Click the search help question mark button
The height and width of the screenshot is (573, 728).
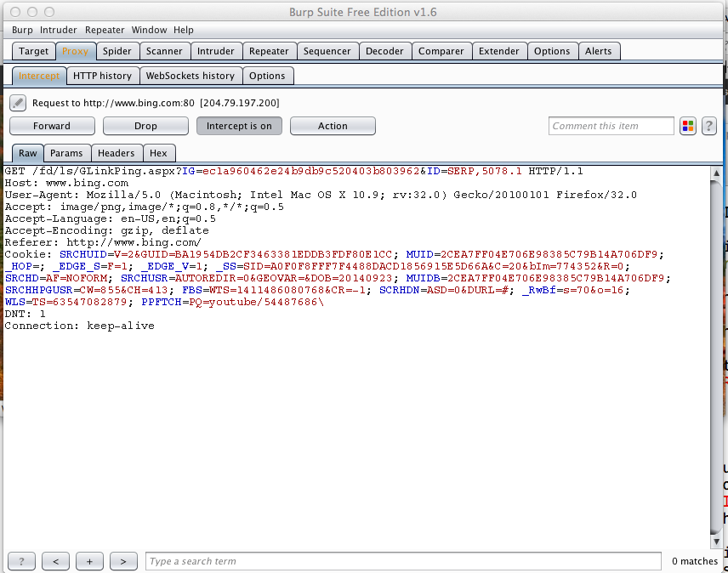pyautogui.click(x=21, y=561)
